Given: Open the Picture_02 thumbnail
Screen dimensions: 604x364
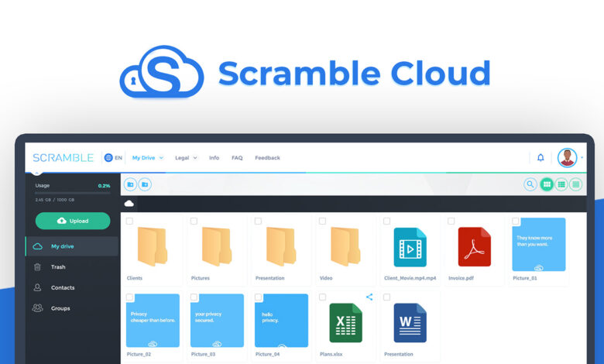Looking at the screenshot, I should pos(153,321).
